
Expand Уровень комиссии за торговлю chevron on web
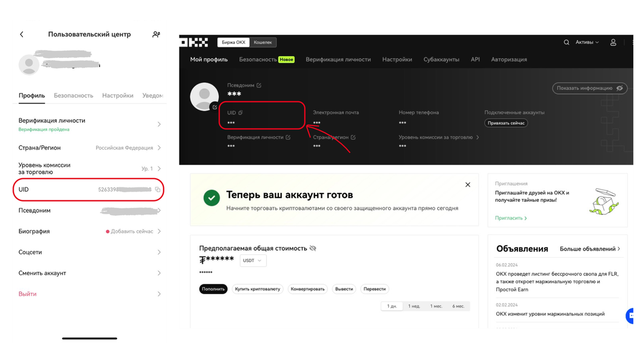(478, 137)
